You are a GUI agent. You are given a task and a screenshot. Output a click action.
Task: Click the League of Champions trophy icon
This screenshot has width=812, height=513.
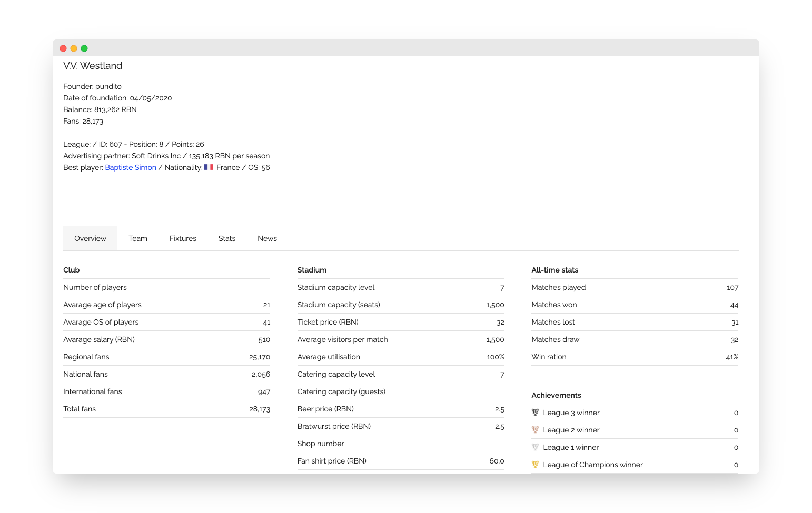point(535,465)
